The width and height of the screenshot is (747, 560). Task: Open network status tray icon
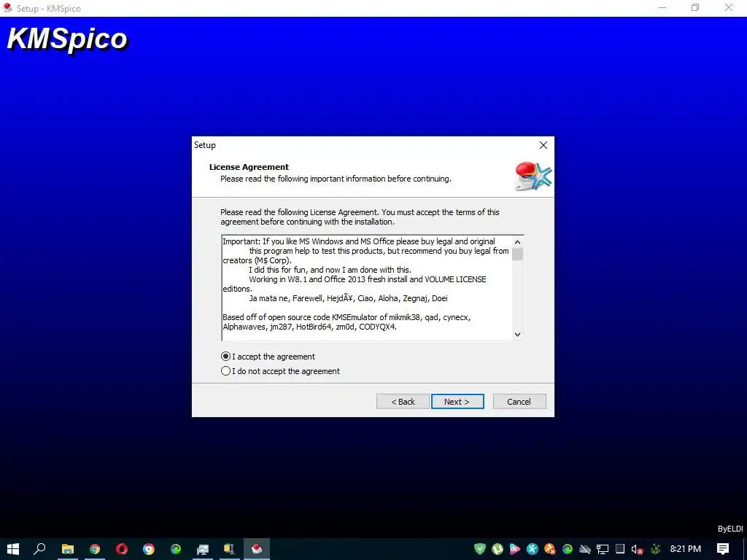pos(603,550)
